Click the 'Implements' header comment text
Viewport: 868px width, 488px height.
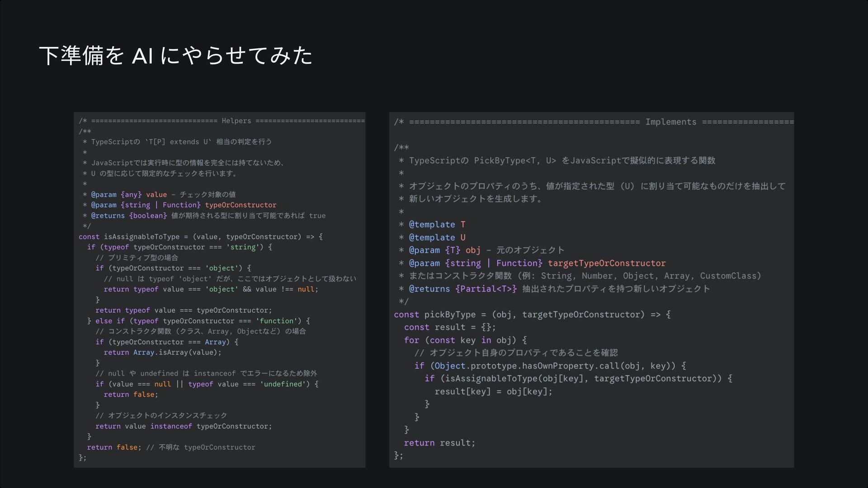670,122
